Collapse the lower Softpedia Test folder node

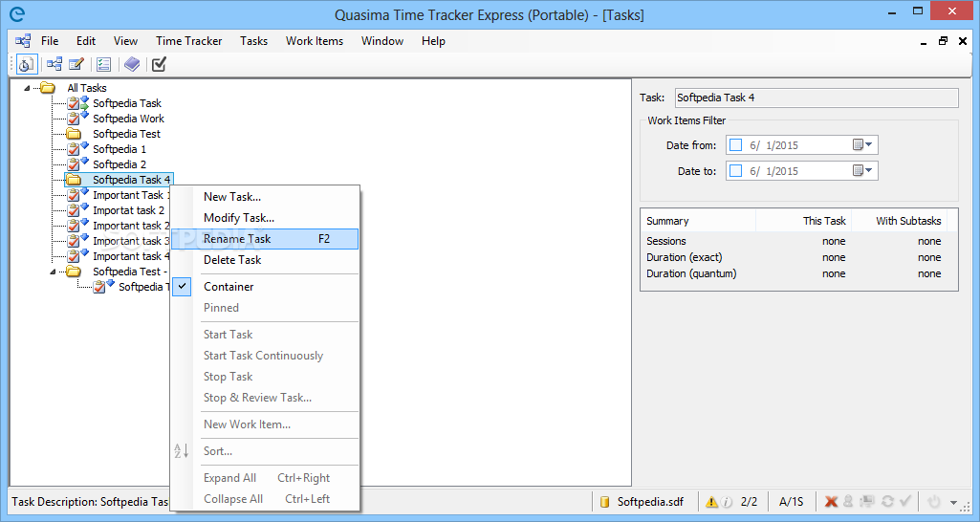[x=54, y=272]
